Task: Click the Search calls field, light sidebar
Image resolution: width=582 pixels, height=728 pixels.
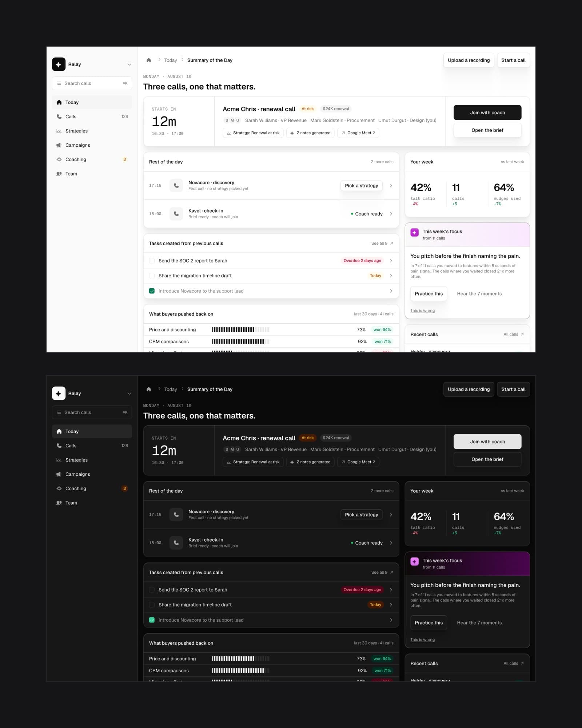Action: [92, 83]
